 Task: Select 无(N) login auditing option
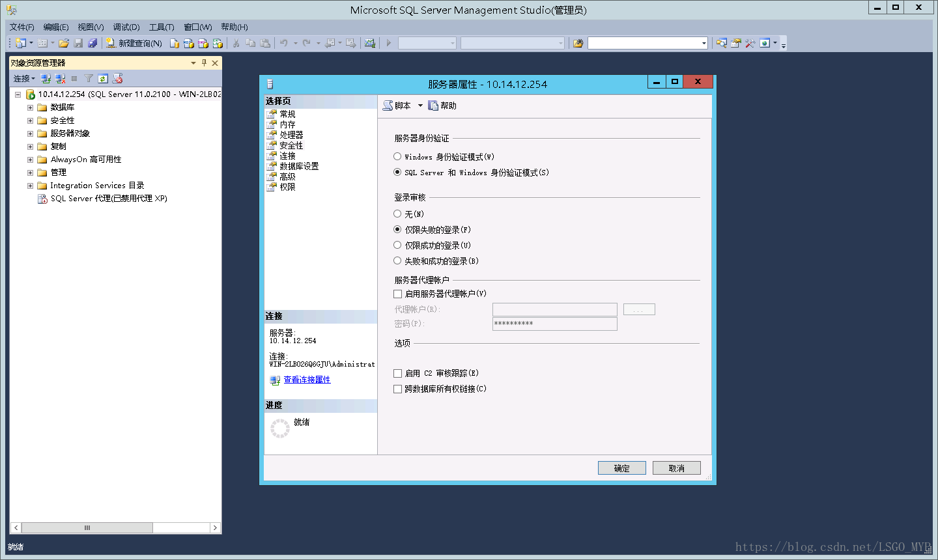coord(397,214)
